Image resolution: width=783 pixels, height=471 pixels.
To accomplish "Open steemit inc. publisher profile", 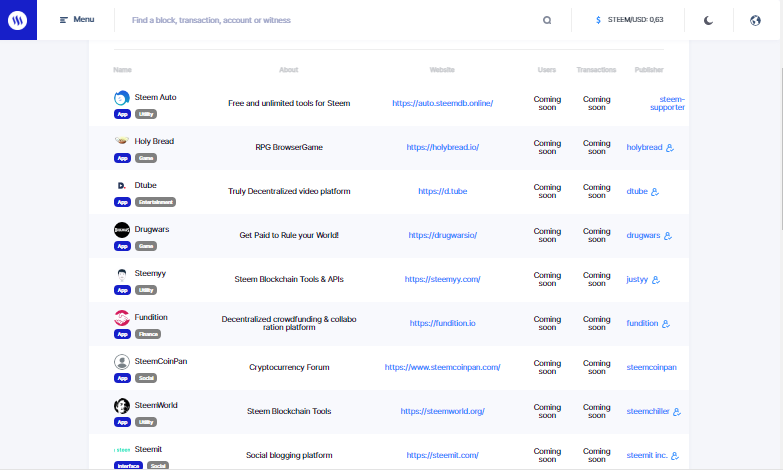I will tap(647, 455).
